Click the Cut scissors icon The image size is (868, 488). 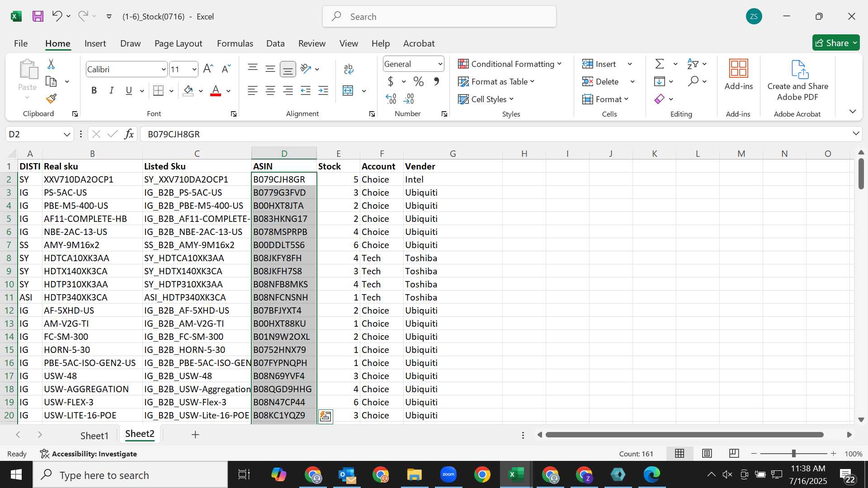pyautogui.click(x=51, y=64)
